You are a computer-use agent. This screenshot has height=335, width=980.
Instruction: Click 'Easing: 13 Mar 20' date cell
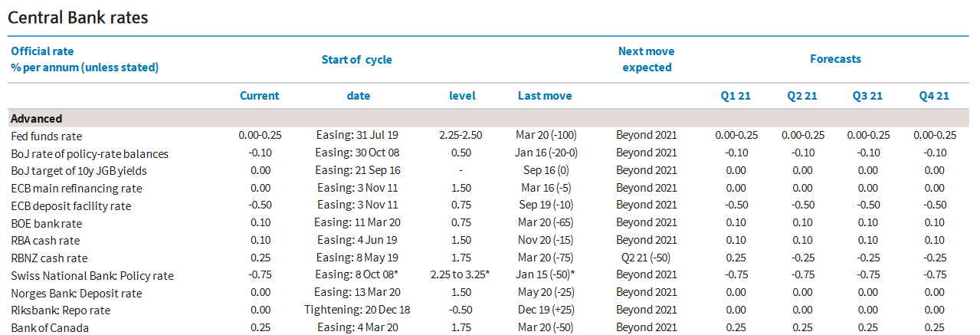357,293
